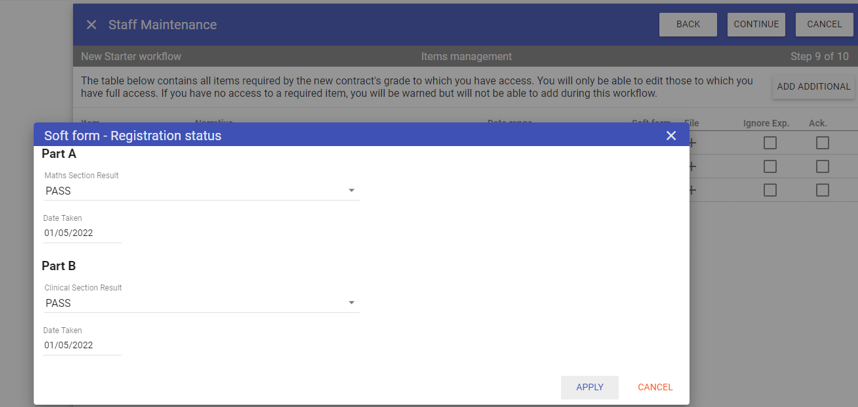Cancel the New Starter workflow in header
The image size is (858, 407).
click(824, 25)
